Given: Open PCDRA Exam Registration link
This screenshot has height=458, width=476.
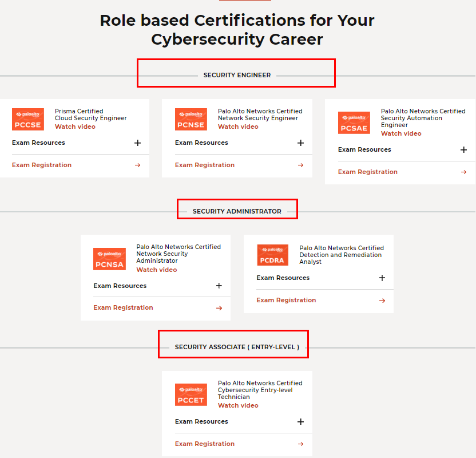Looking at the screenshot, I should [x=286, y=300].
